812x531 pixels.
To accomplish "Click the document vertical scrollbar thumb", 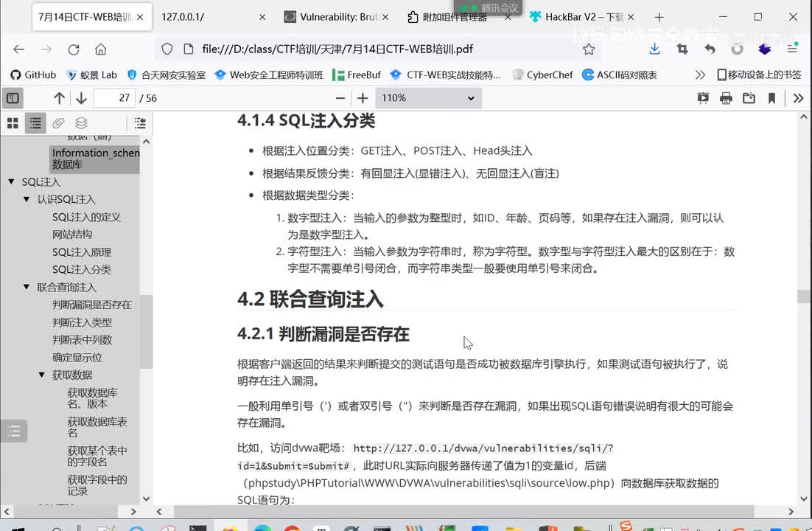I will [x=804, y=296].
